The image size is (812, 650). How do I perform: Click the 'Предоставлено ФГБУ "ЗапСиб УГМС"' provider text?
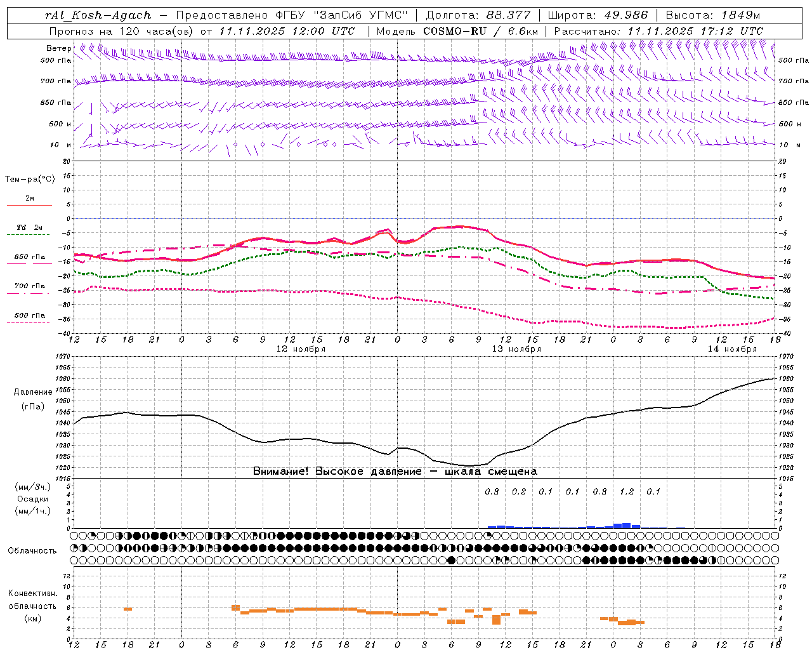(x=292, y=15)
